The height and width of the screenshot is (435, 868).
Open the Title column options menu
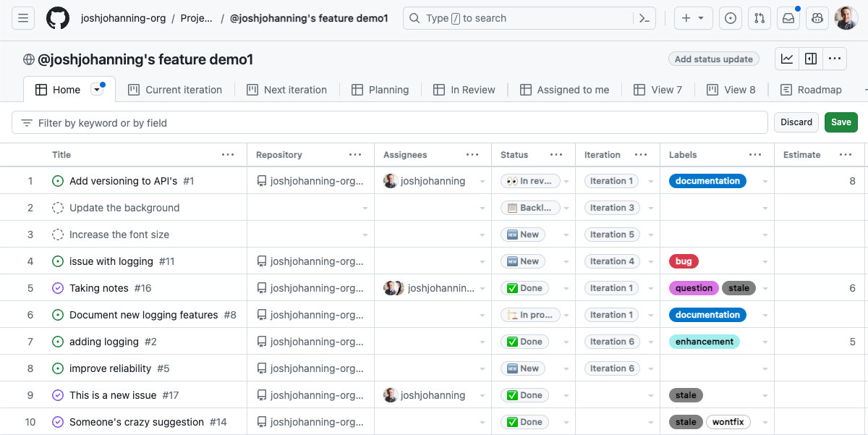228,154
